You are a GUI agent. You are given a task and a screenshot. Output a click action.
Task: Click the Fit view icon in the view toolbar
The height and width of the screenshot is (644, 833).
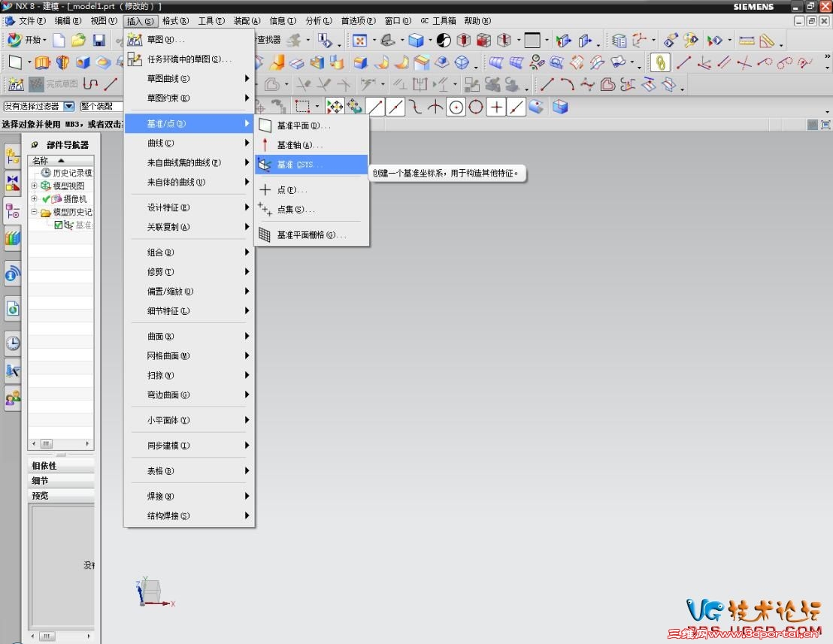tap(359, 41)
